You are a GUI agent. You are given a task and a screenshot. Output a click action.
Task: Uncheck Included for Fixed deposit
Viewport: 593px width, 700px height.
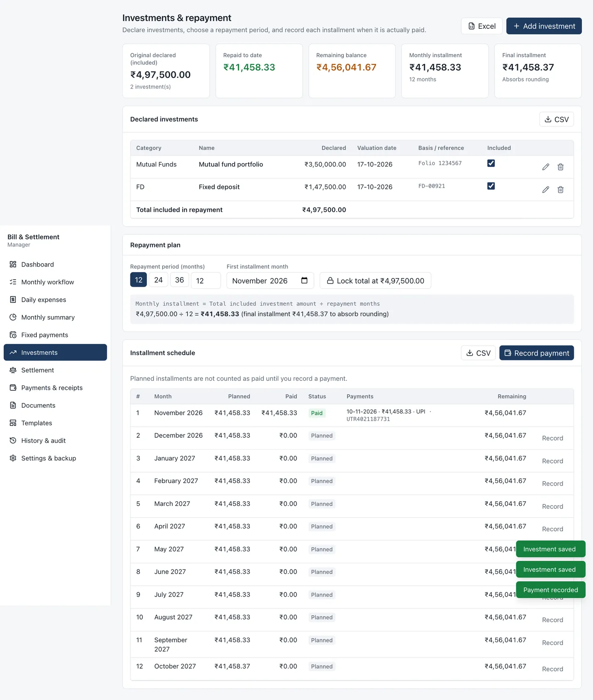(x=491, y=186)
